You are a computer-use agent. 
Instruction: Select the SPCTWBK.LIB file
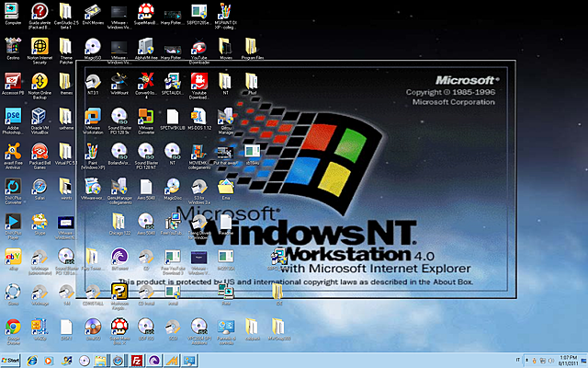[173, 119]
